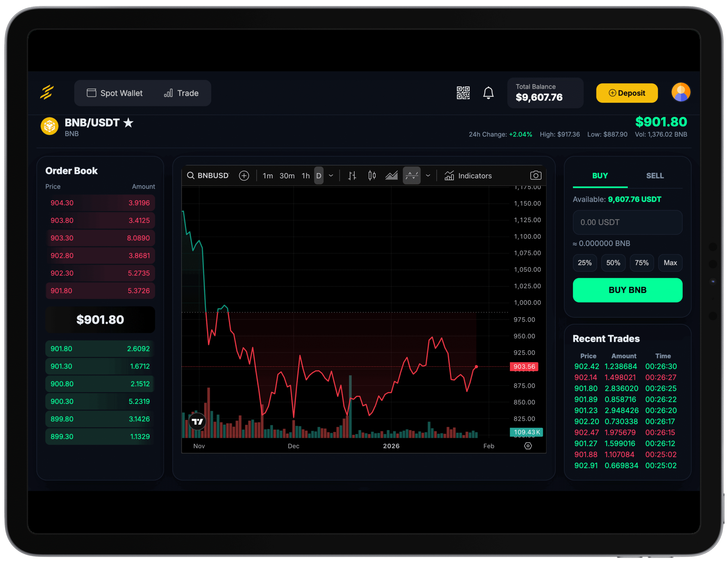
Task: Open notifications bell icon
Action: pos(488,93)
